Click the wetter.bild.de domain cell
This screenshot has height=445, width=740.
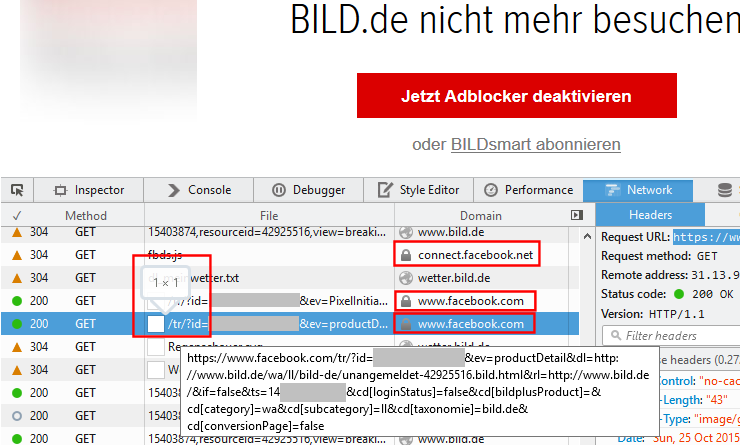click(454, 278)
